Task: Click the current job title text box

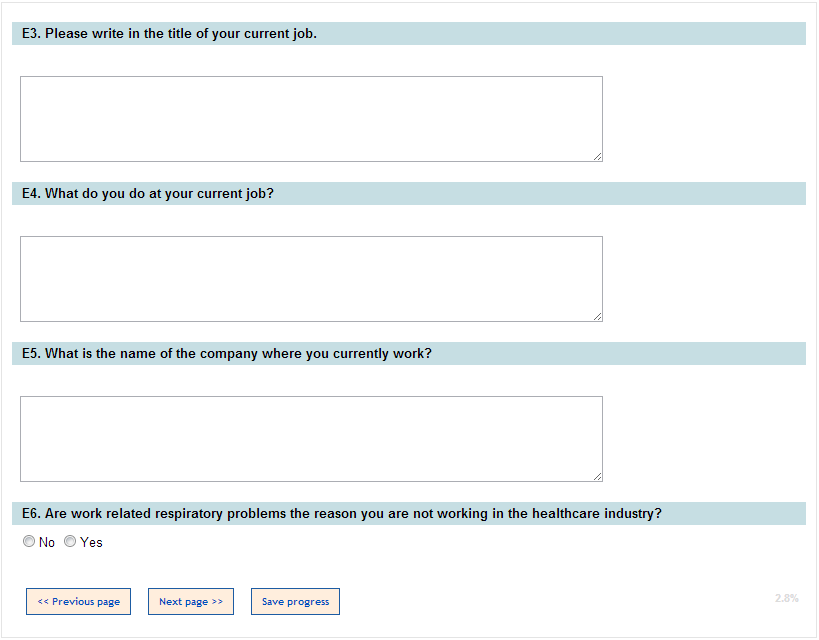Action: [311, 118]
